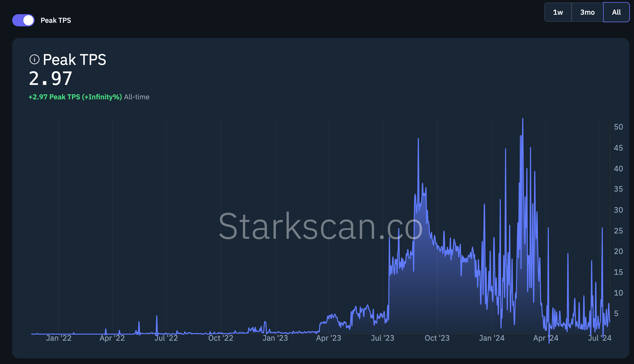The image size is (634, 364).
Task: Select the 1w time range
Action: click(x=558, y=12)
